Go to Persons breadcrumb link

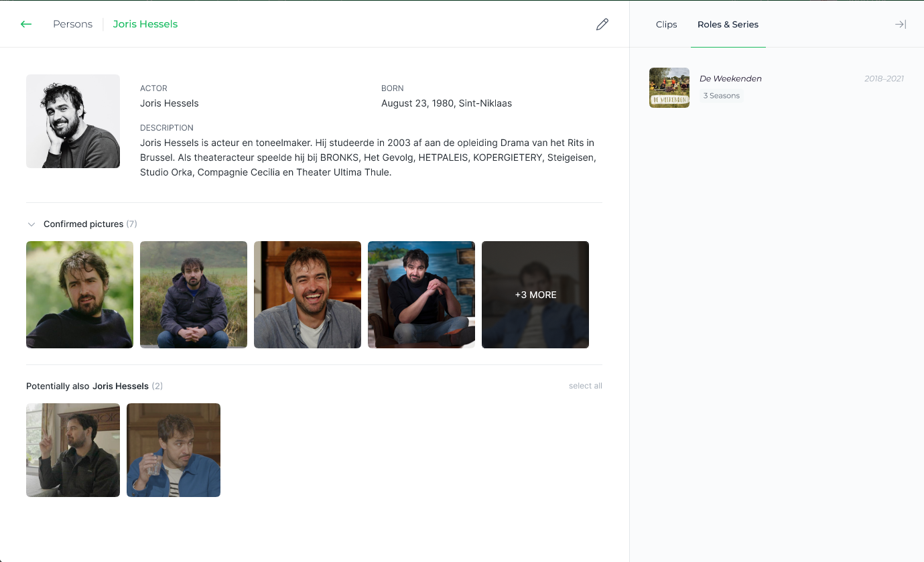tap(72, 24)
